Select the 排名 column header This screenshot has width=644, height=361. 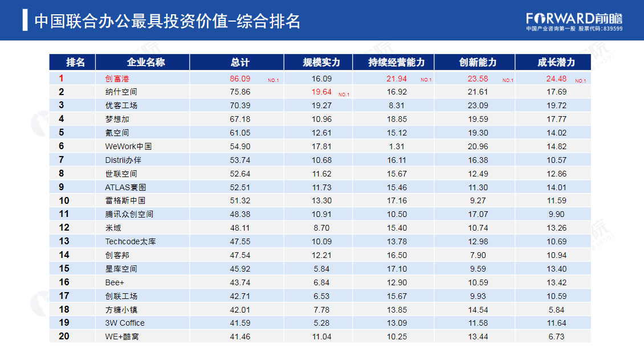[x=72, y=63]
